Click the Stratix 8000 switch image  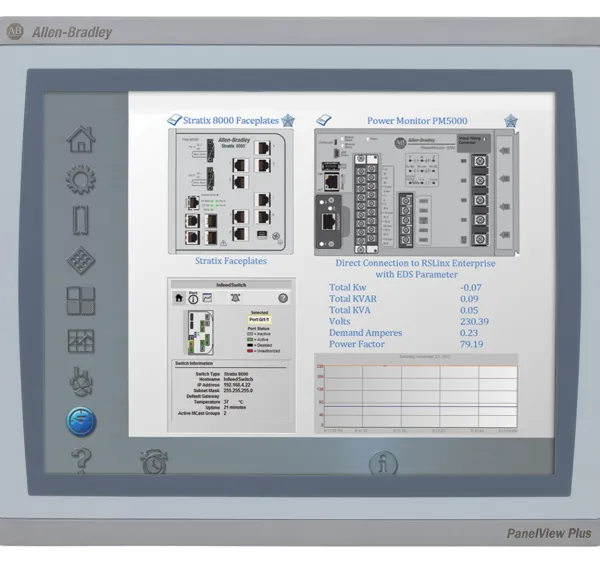(231, 191)
